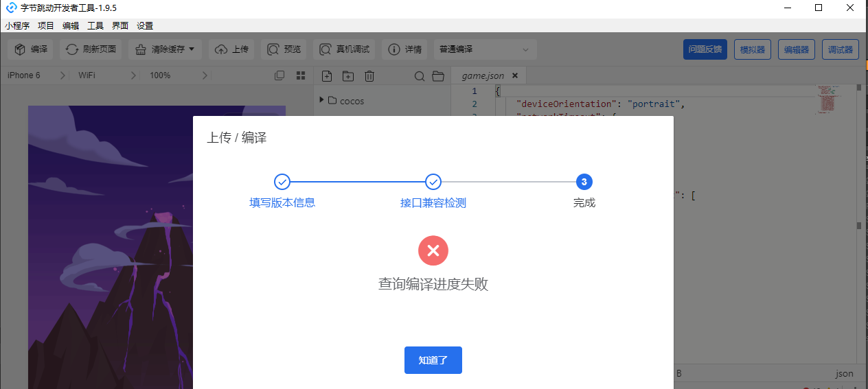Click the trash delete icon in file panel
Viewport: 868px width, 389px height.
coord(369,75)
